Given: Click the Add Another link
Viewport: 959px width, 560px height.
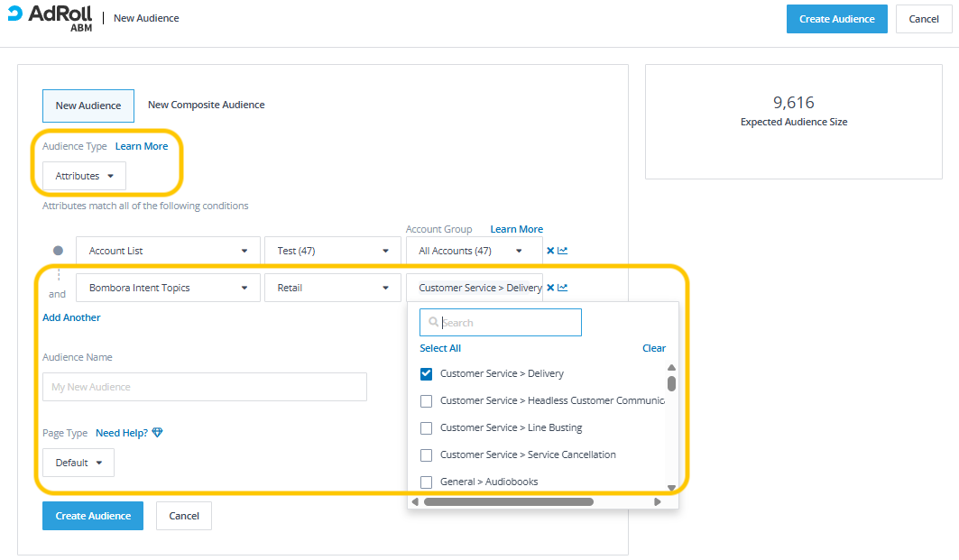Looking at the screenshot, I should coord(71,317).
